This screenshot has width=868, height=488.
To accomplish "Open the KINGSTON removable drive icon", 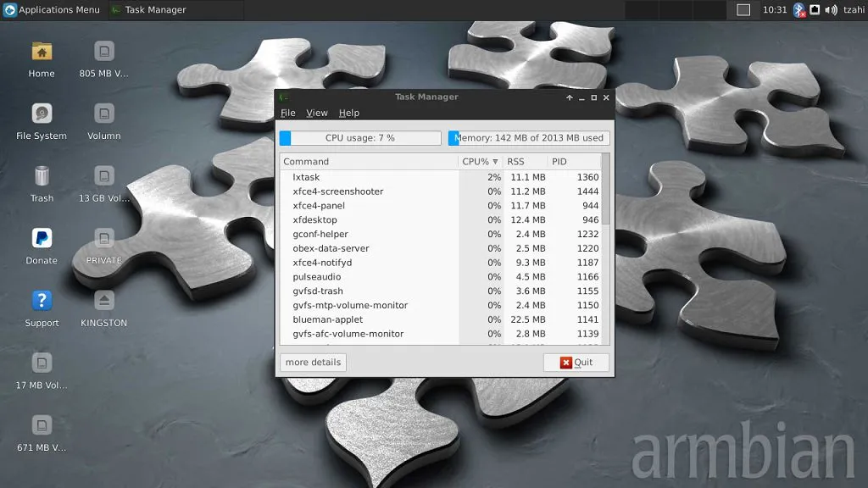I will pos(104,301).
